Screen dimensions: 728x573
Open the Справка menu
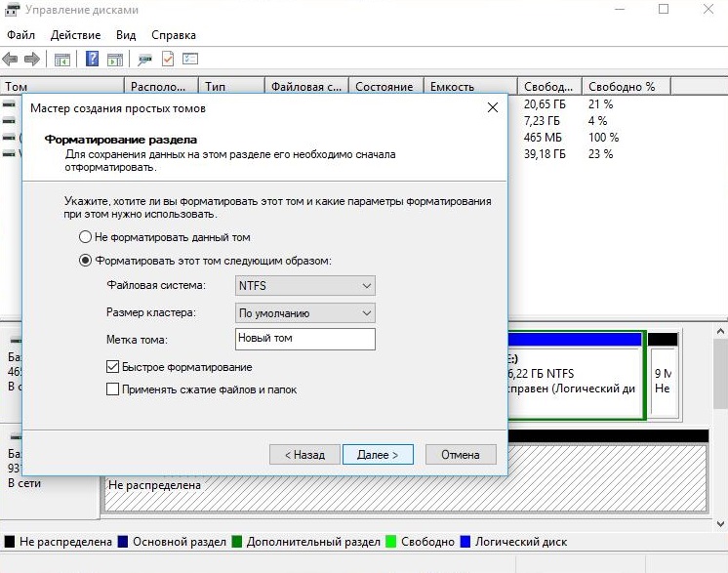[x=174, y=35]
